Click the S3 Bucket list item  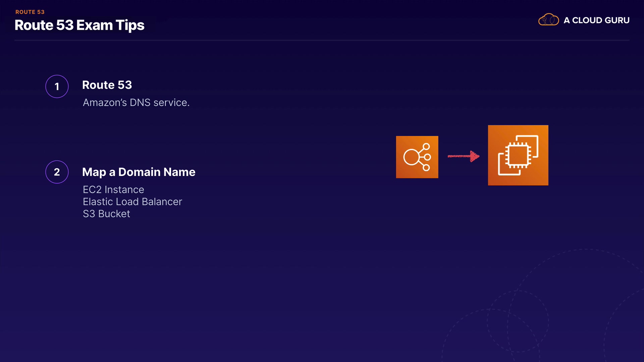(106, 214)
